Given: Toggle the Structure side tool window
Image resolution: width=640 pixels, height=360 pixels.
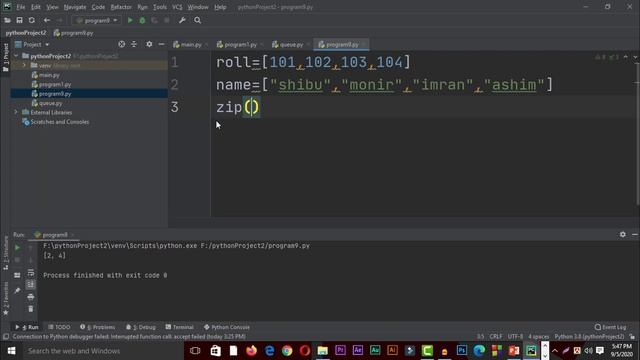Looking at the screenshot, I should coord(5,253).
